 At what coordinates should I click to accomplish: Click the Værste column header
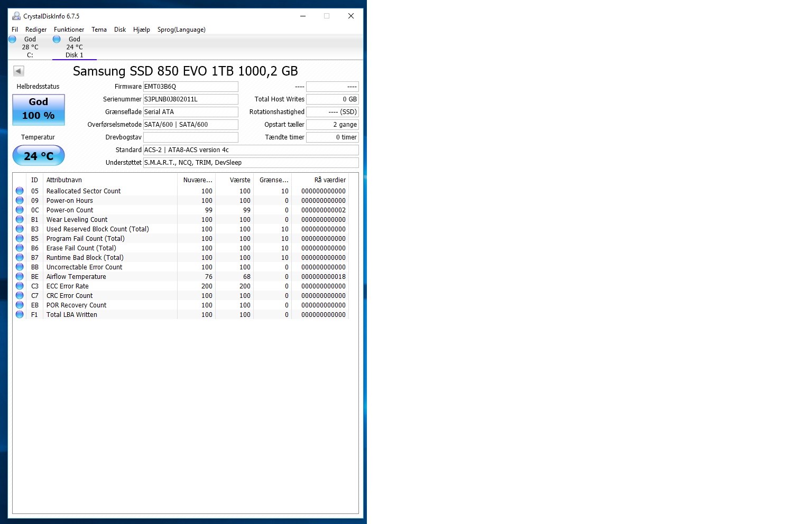pos(234,180)
